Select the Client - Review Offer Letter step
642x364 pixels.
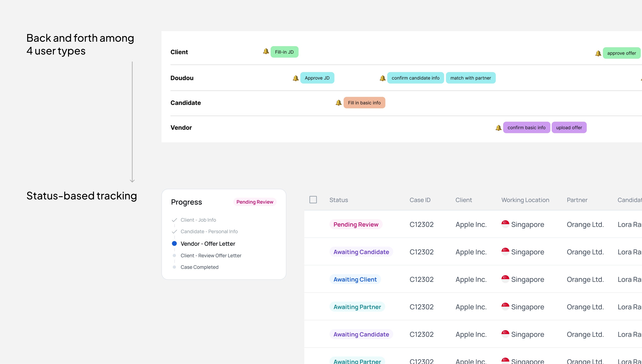[211, 255]
